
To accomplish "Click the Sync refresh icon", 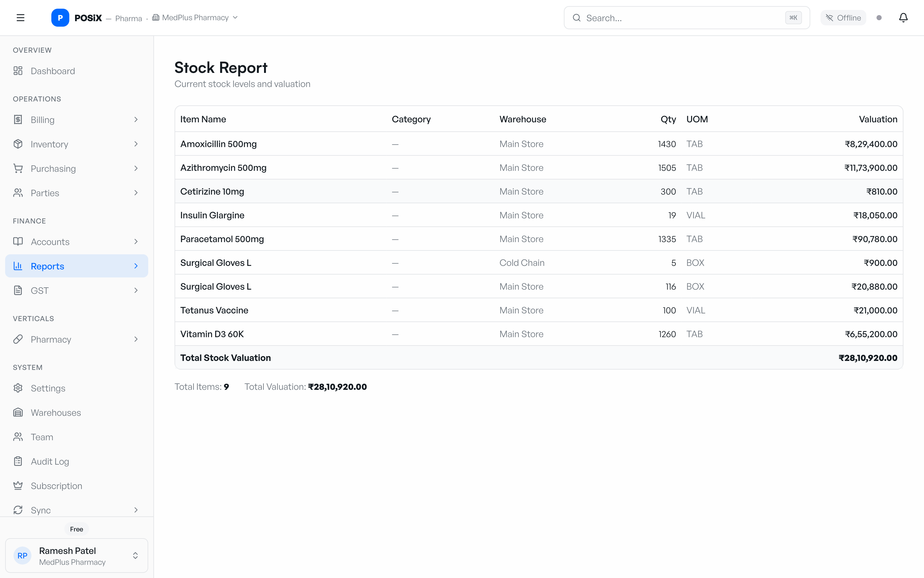I will [18, 510].
